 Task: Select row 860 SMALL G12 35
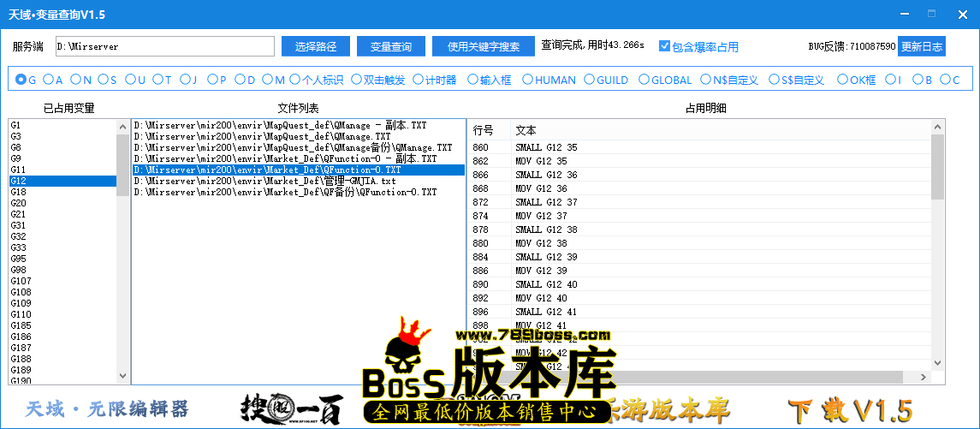pos(699,147)
